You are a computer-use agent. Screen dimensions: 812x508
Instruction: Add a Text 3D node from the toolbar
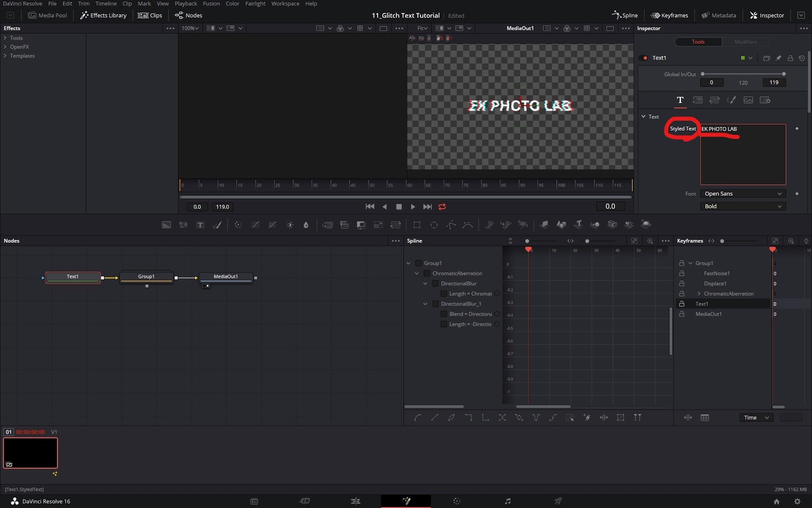tap(578, 225)
